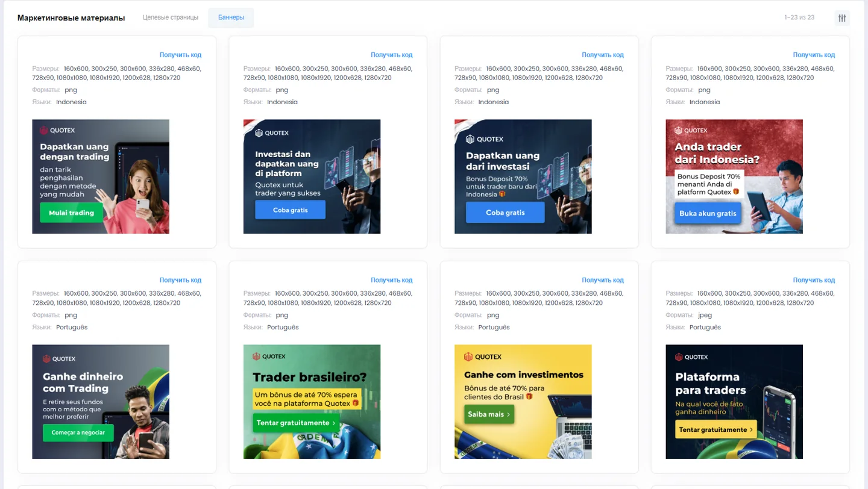Viewport: 868px width, 489px height.
Task: Open the 'Investasi dan dapatkan uang' banner image
Action: point(312,176)
